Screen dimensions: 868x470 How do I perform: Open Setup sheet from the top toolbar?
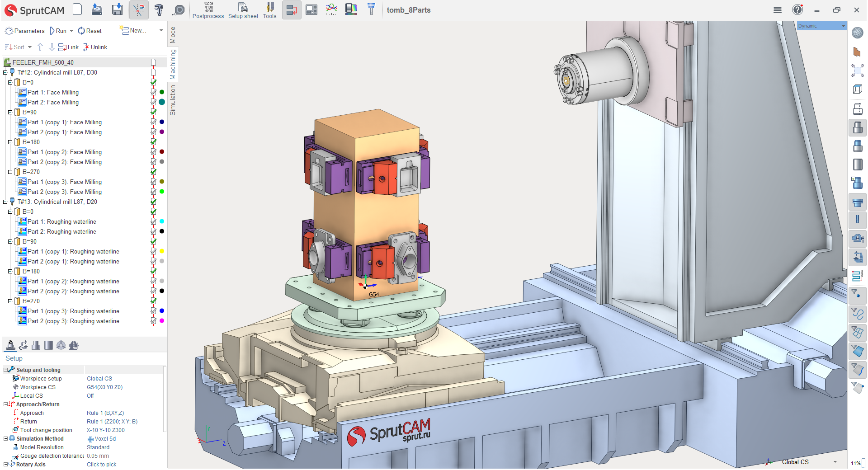[x=243, y=10]
